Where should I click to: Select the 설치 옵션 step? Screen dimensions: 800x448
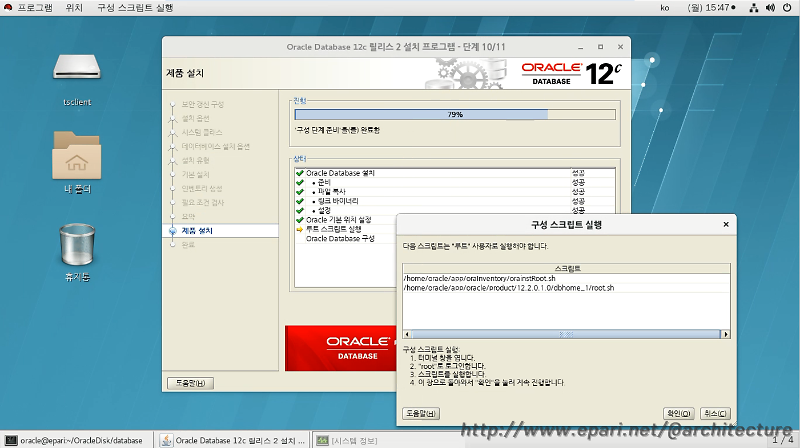195,118
